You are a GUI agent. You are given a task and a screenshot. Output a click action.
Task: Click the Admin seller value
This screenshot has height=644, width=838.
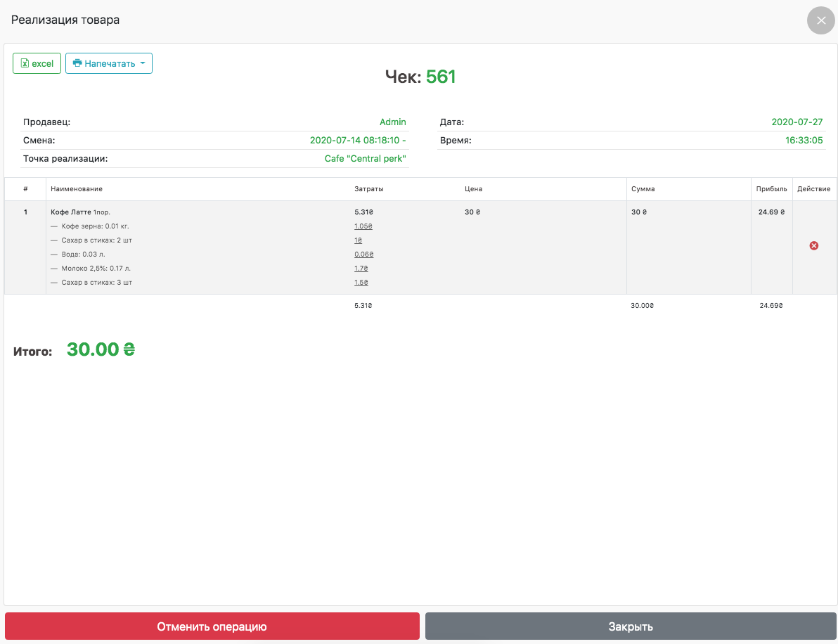(x=392, y=122)
